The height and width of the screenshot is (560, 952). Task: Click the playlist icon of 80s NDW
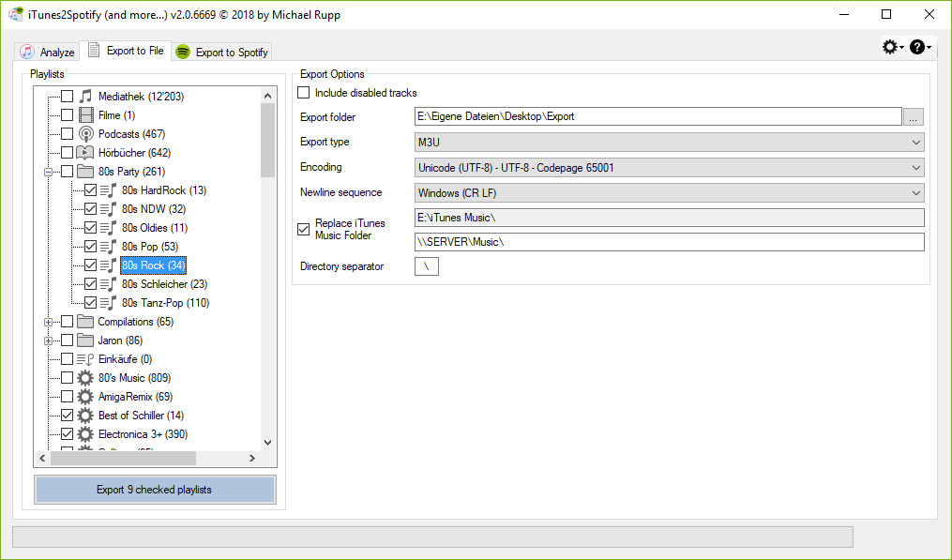tap(108, 209)
